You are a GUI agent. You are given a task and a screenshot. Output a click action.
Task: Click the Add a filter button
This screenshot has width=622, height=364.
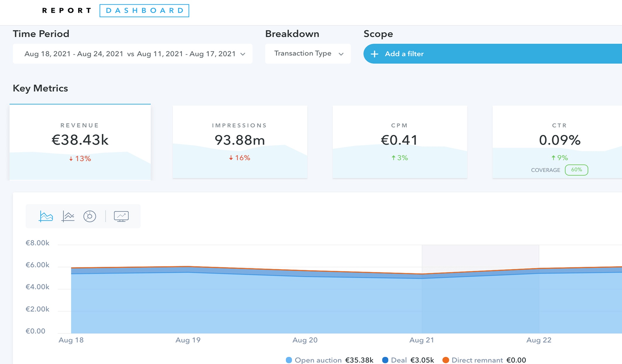click(493, 54)
